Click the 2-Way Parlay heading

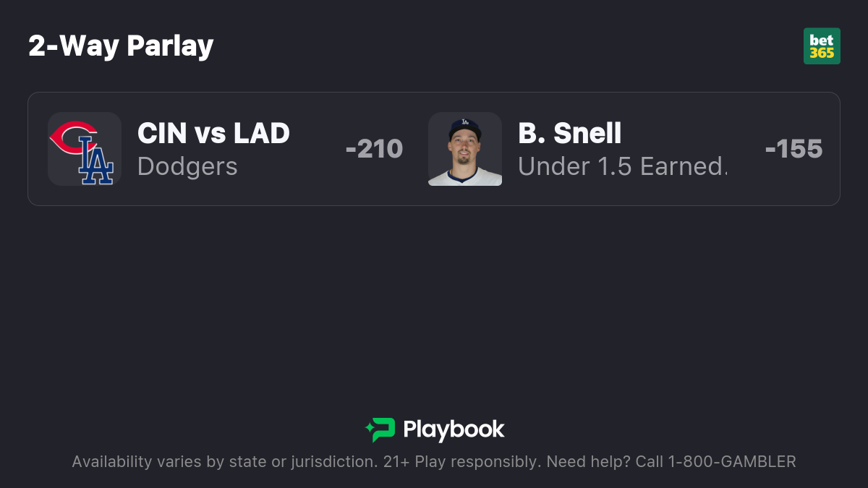pyautogui.click(x=121, y=46)
